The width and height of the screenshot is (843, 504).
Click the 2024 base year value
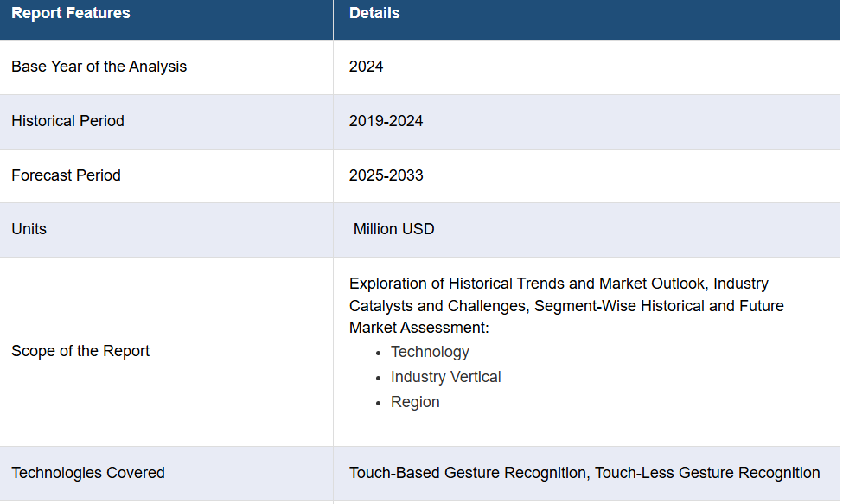pos(366,67)
